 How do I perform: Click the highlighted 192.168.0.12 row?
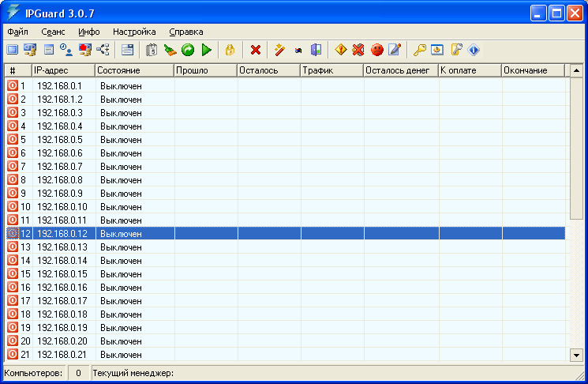tap(285, 233)
